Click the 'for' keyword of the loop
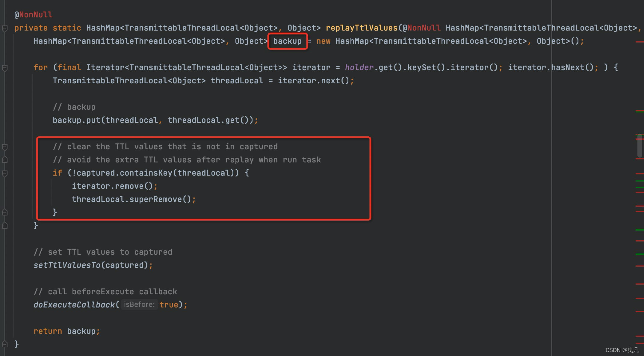 pos(40,67)
